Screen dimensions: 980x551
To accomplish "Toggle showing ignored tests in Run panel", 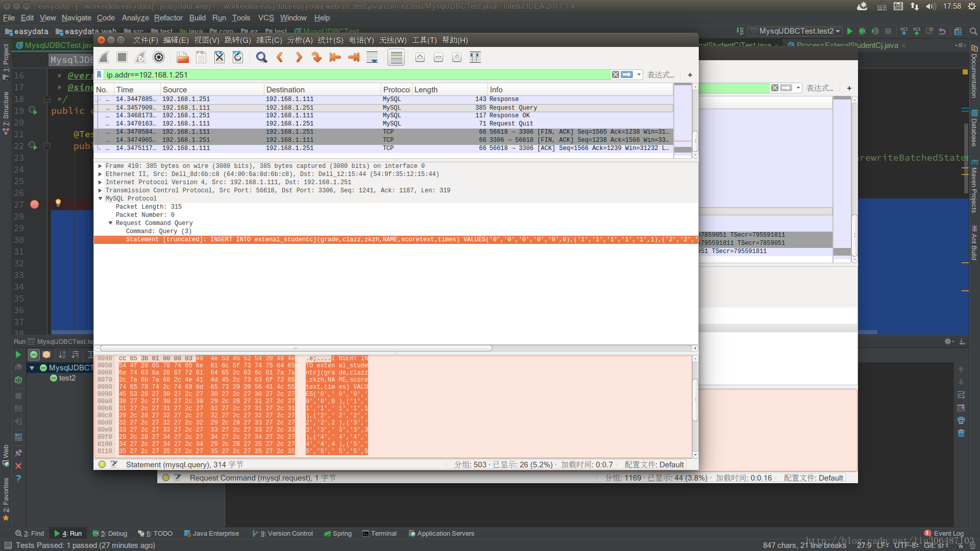I will coord(46,355).
